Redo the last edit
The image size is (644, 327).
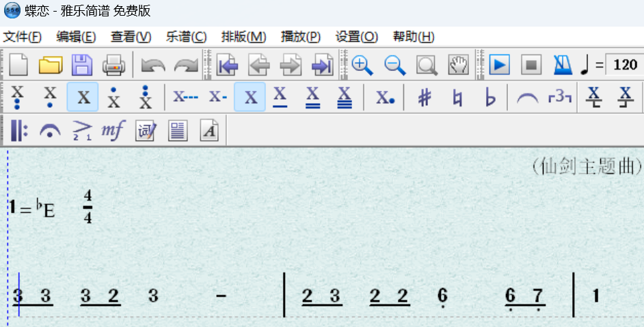pyautogui.click(x=186, y=66)
